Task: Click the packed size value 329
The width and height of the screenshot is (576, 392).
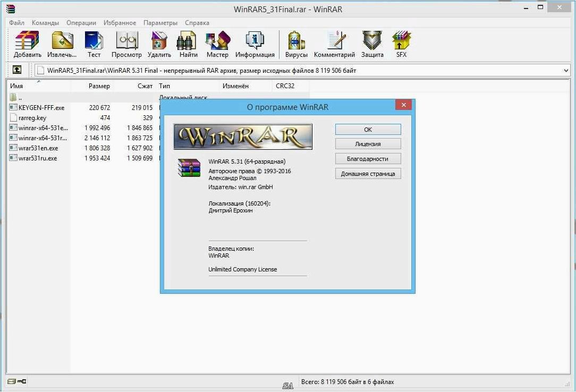Action: [x=148, y=118]
